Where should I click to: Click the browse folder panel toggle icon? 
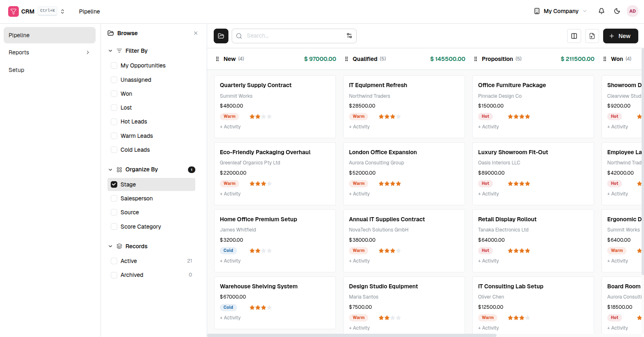(221, 36)
